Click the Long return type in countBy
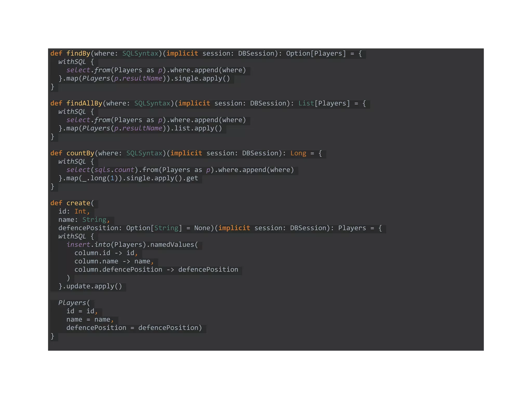 (x=298, y=153)
